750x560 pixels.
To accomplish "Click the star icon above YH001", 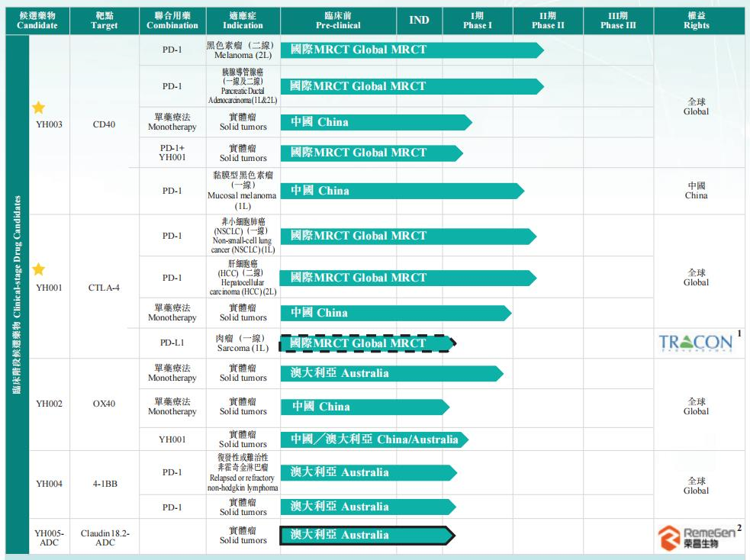I will click(x=39, y=270).
